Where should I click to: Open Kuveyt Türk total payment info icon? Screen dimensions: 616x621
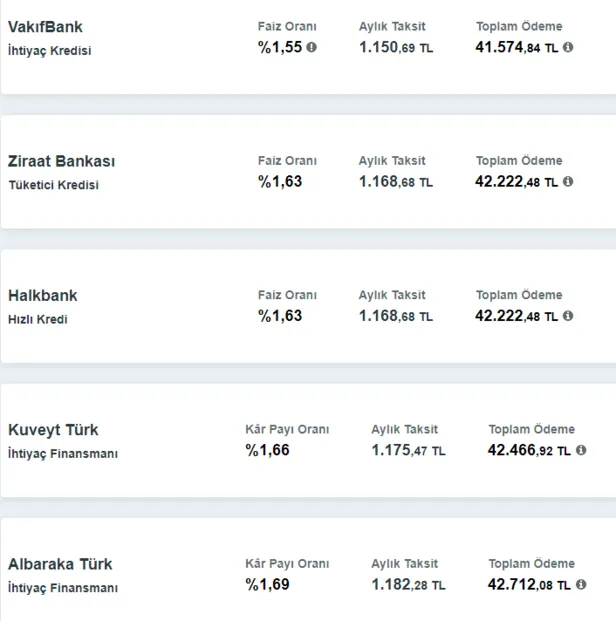point(581,451)
